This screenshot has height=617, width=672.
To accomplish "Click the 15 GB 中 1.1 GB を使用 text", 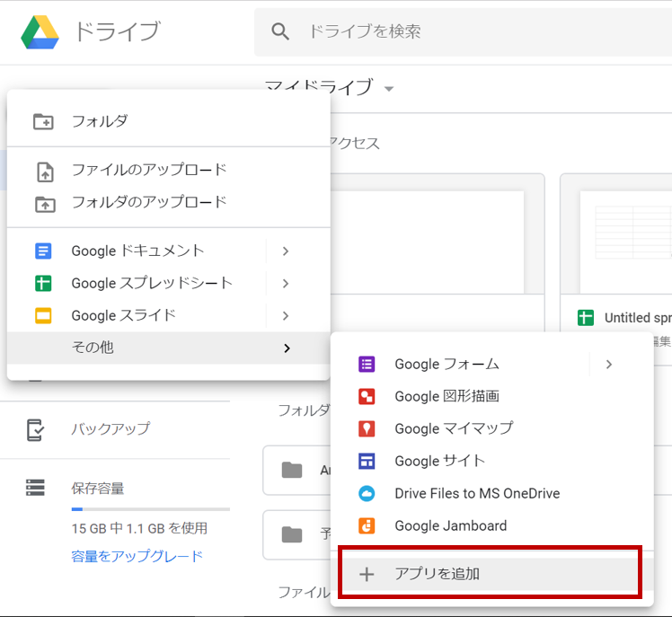I will coord(139,529).
